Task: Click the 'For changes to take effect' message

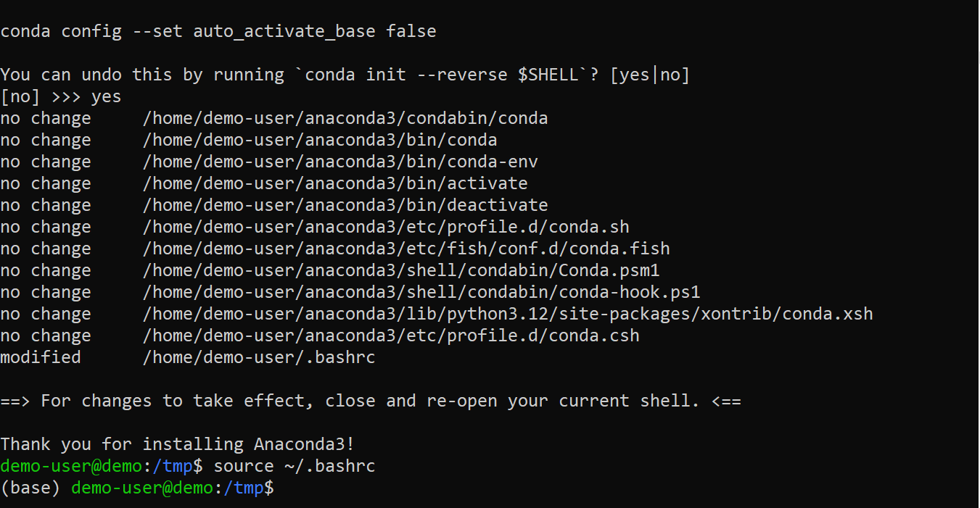Action: (371, 401)
